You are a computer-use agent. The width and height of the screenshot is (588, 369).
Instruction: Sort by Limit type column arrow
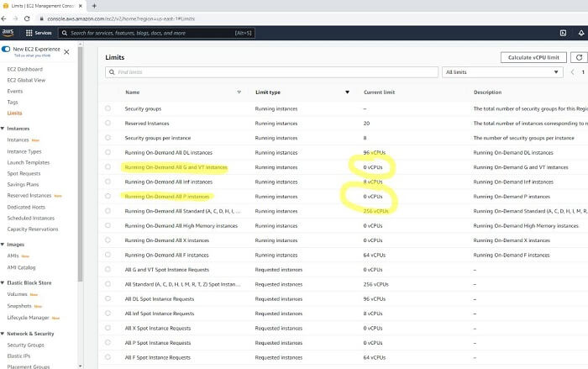point(347,92)
